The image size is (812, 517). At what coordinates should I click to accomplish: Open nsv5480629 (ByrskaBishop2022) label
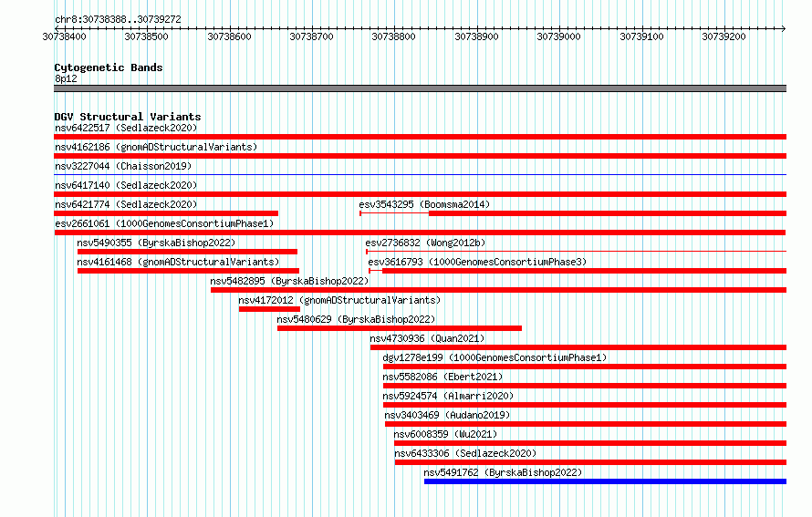click(356, 319)
